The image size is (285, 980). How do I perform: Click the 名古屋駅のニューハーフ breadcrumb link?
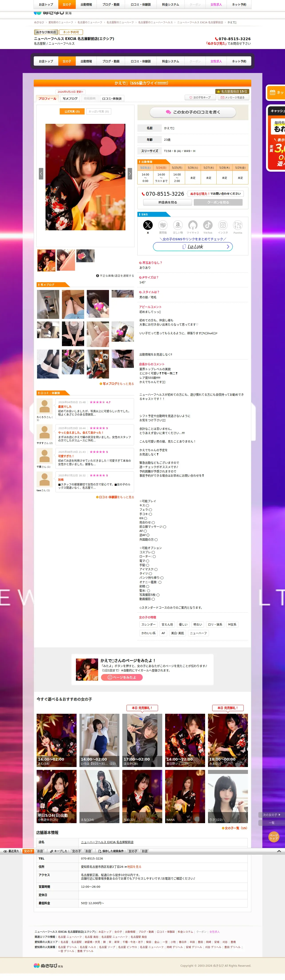120,22
